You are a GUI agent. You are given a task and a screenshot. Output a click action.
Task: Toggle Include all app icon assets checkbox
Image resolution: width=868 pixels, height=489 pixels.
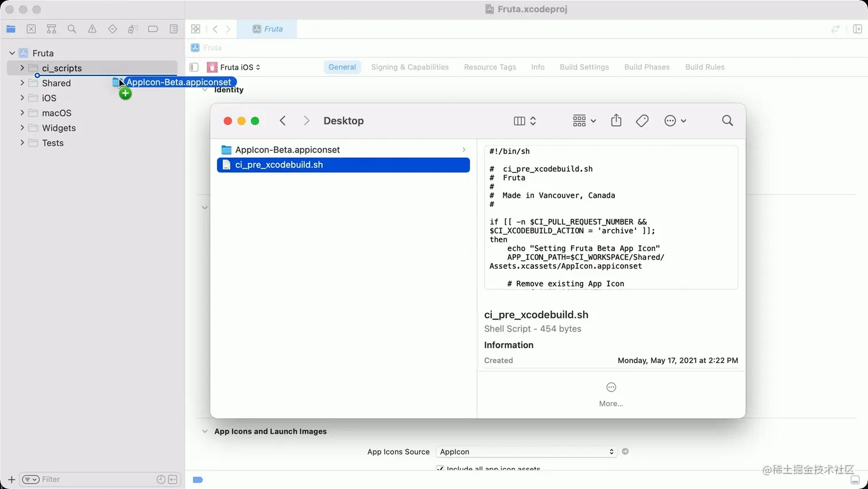tap(440, 469)
